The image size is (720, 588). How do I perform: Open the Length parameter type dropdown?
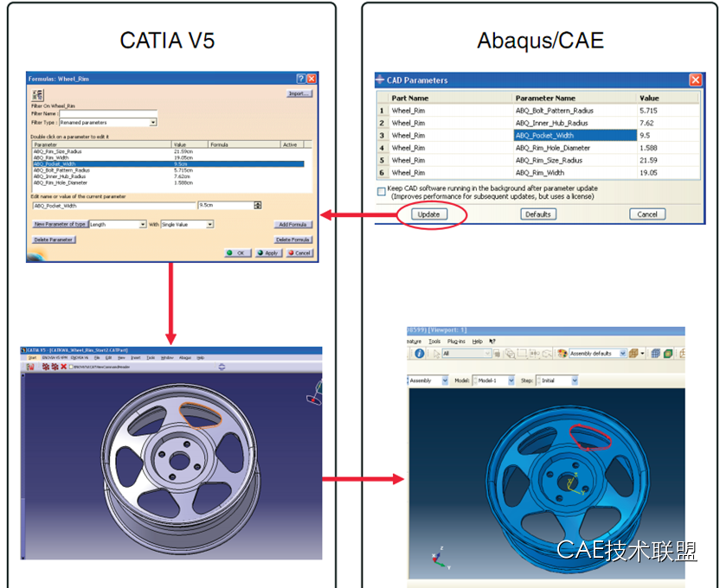[143, 224]
